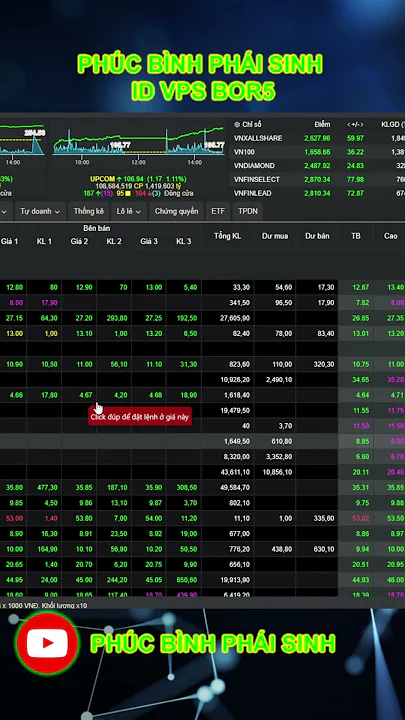Open the Lô lẻ dropdown
The width and height of the screenshot is (405, 720).
tap(129, 211)
